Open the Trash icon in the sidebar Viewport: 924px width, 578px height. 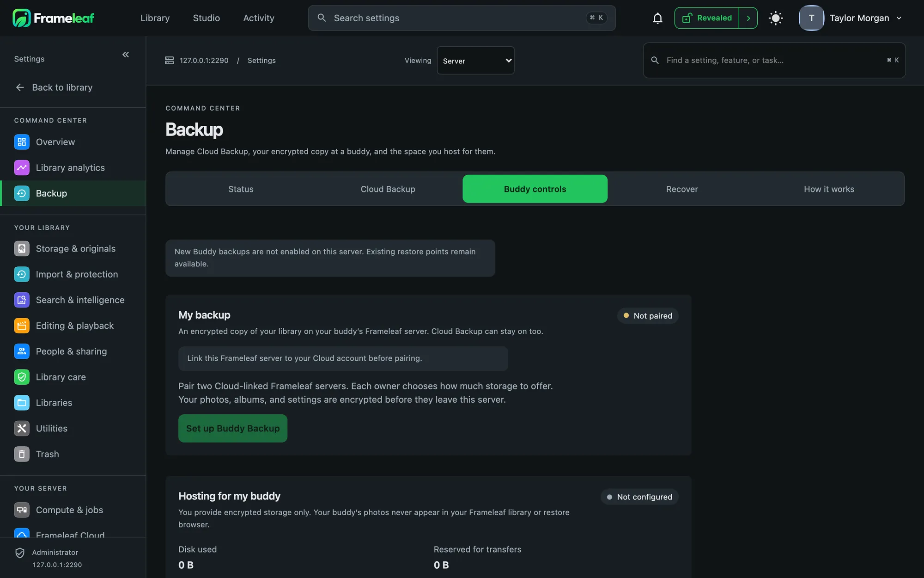tap(22, 454)
